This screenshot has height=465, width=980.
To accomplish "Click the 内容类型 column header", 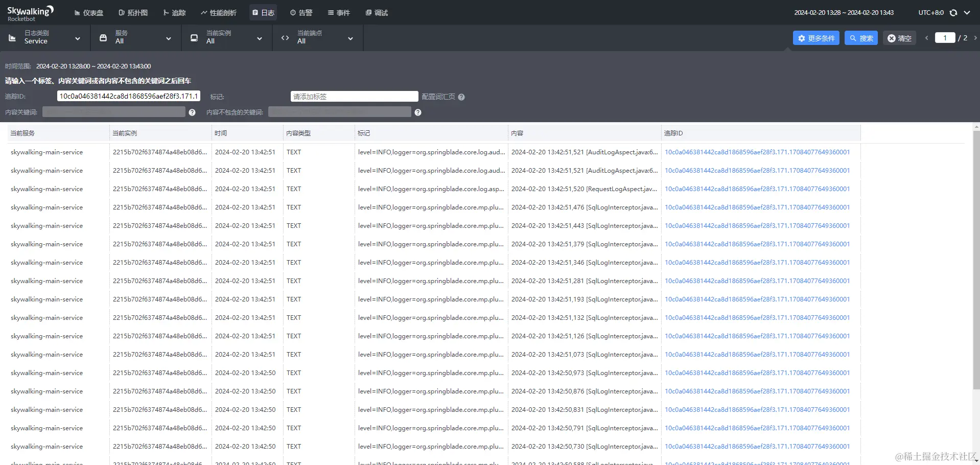I will tap(319, 133).
